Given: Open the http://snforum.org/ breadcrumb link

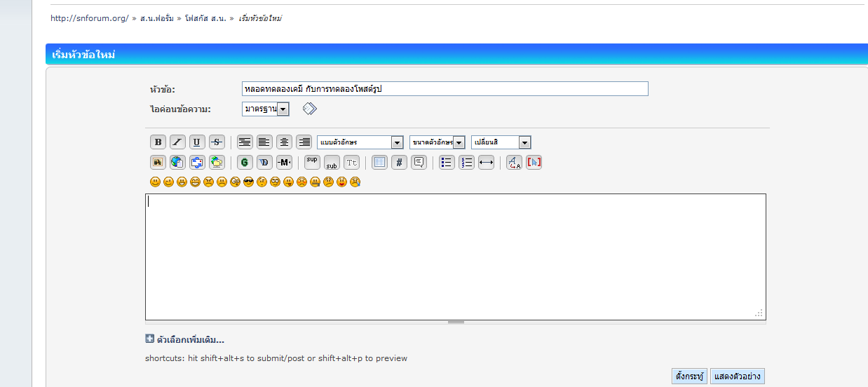Looking at the screenshot, I should click(x=89, y=18).
